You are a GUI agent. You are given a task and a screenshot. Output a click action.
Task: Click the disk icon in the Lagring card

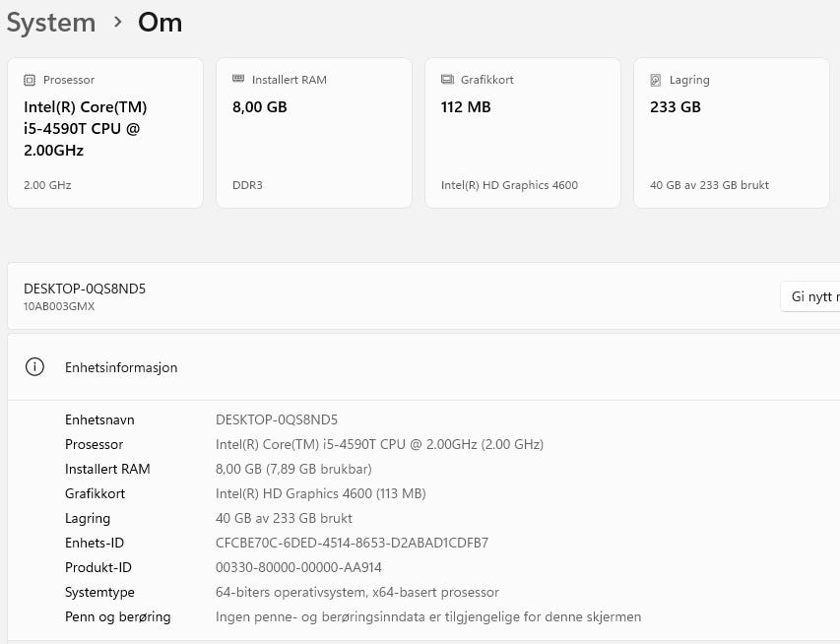[656, 81]
